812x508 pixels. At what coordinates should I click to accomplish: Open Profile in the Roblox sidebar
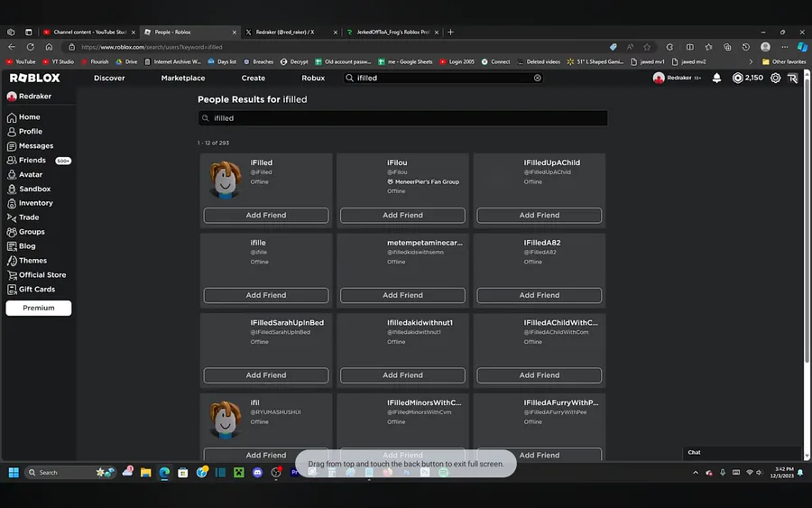pos(25,132)
